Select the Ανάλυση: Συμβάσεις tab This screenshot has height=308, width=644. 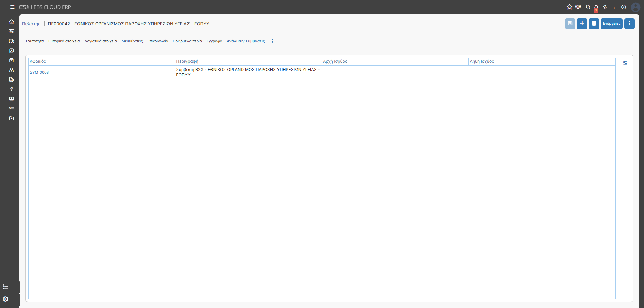tap(246, 41)
